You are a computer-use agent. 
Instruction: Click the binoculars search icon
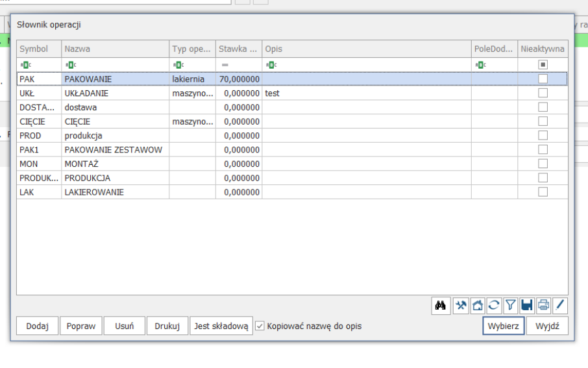click(x=441, y=305)
